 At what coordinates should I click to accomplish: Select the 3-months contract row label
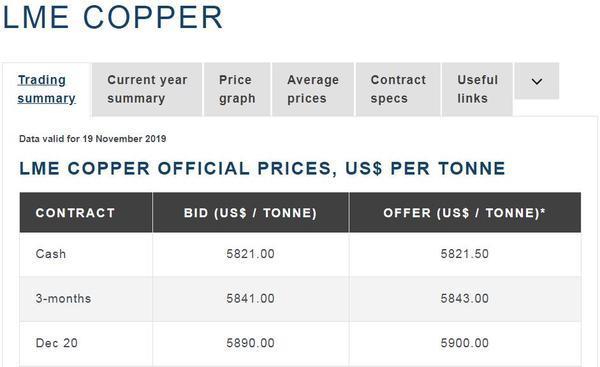[x=64, y=298]
